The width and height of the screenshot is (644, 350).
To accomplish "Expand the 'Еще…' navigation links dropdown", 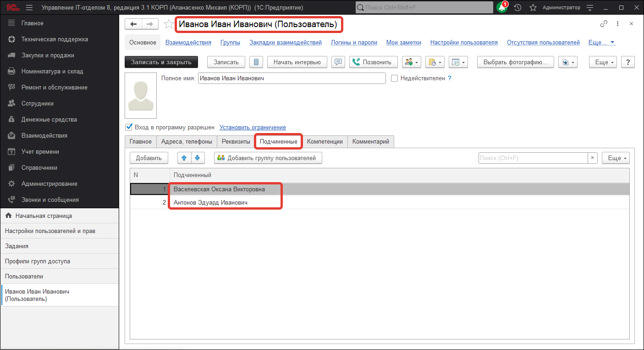I will point(601,43).
